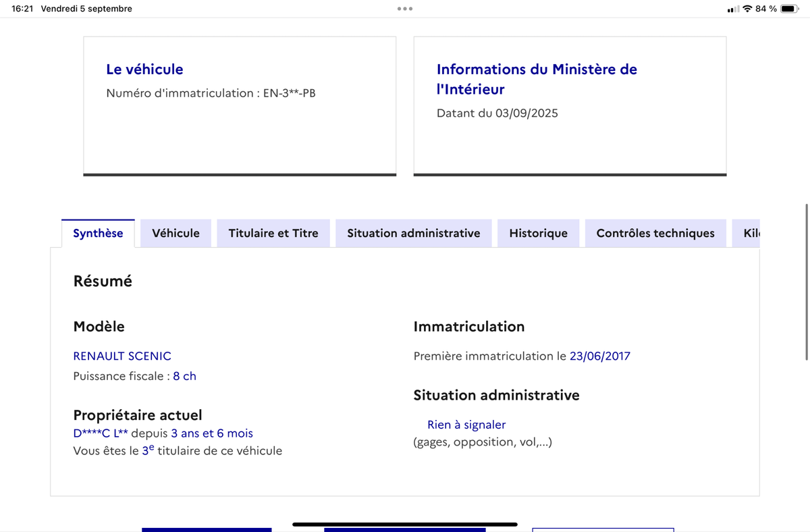Open the Synthèse tab

98,233
